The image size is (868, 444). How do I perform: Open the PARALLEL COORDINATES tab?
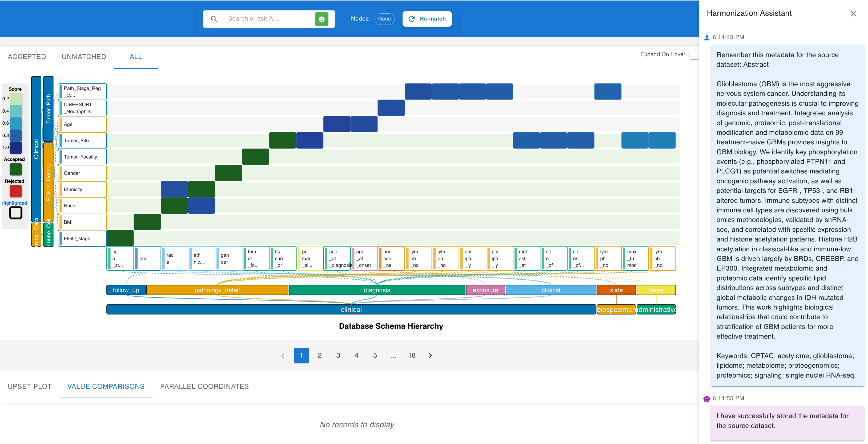204,387
